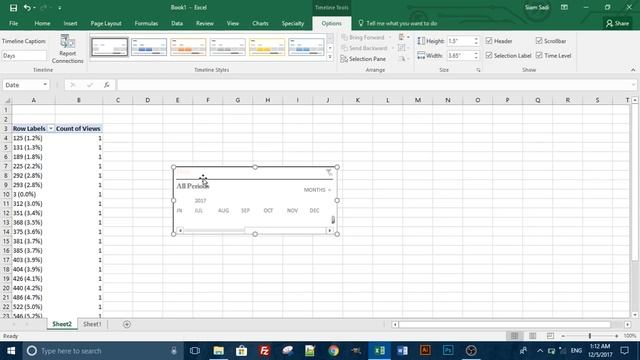Image resolution: width=640 pixels, height=360 pixels.
Task: Open the Page Layout tab
Action: (106, 23)
